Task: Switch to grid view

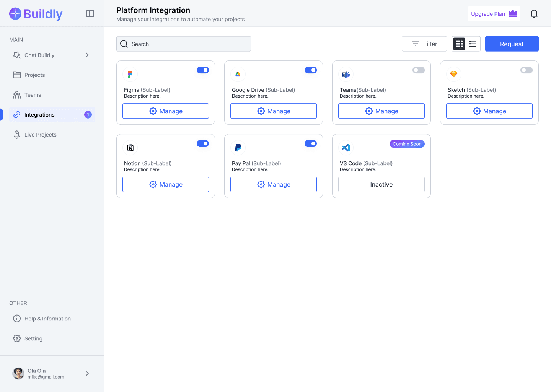Action: (x=459, y=44)
